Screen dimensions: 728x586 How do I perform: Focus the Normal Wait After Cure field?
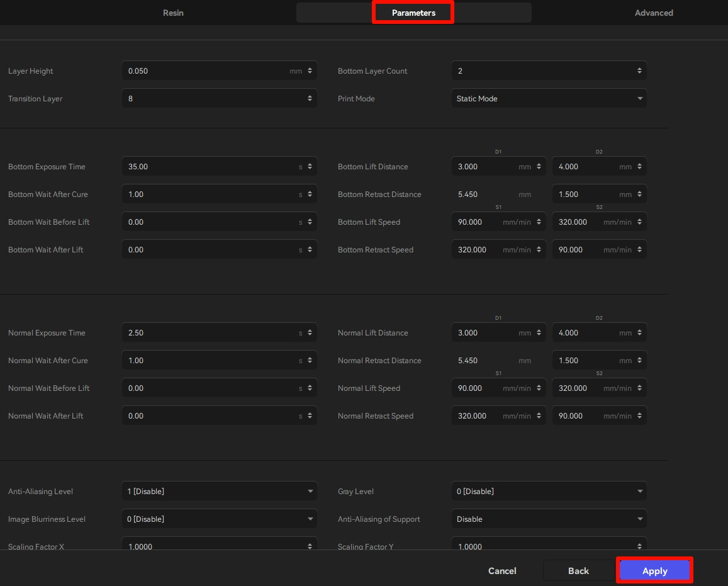coord(211,361)
